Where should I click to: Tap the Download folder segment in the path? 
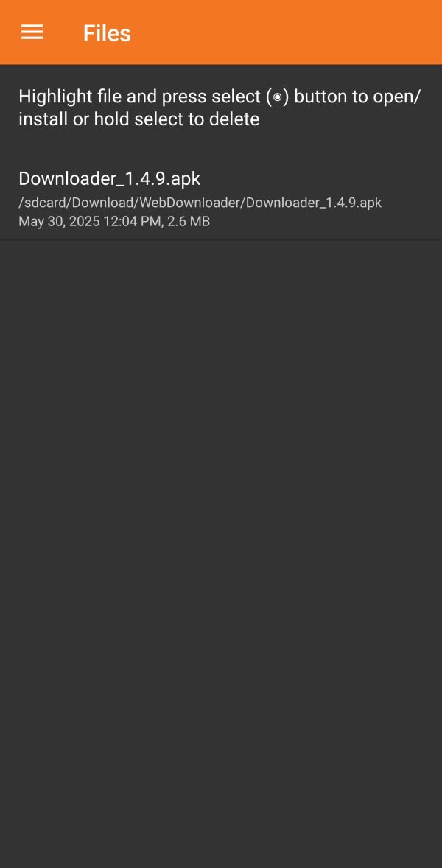point(104,203)
